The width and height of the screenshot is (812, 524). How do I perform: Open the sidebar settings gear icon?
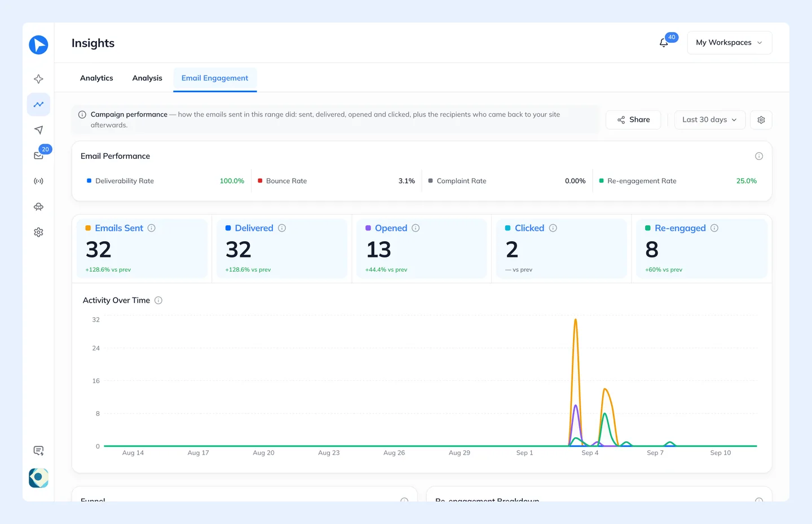[x=38, y=232]
